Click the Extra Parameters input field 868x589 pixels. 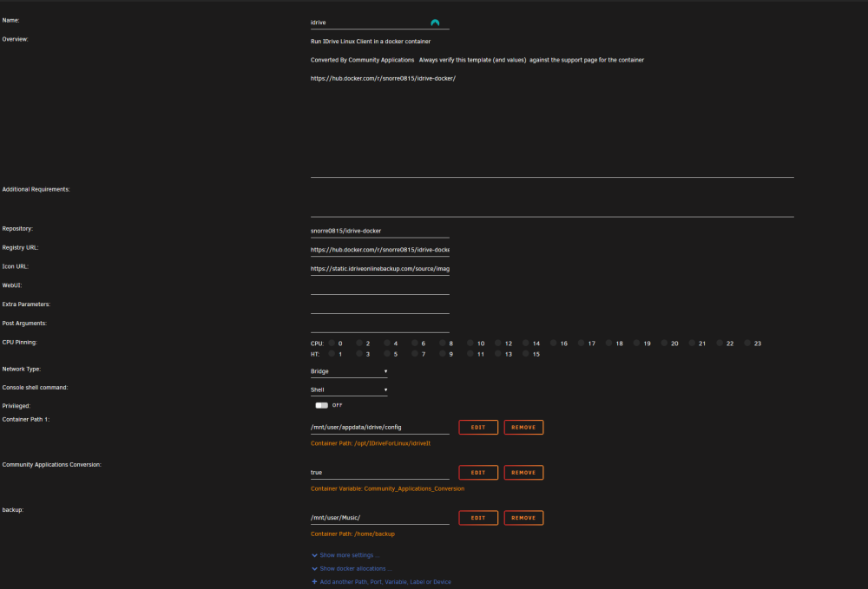380,307
